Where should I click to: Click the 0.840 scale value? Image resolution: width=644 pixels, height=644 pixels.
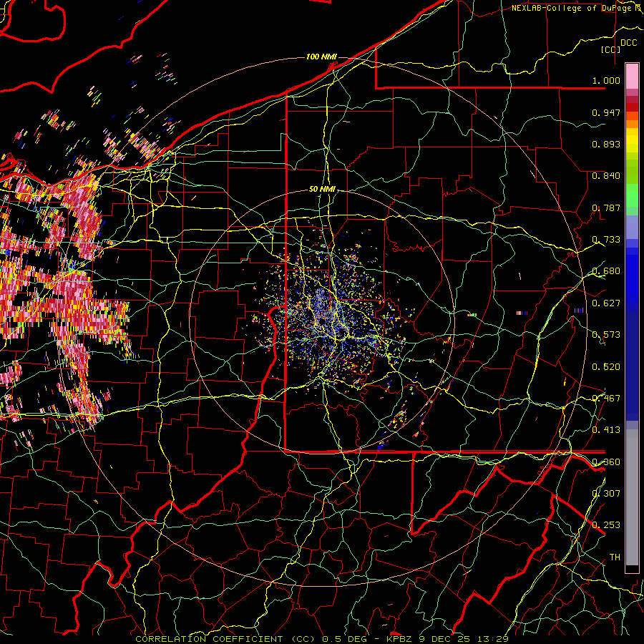(x=606, y=176)
